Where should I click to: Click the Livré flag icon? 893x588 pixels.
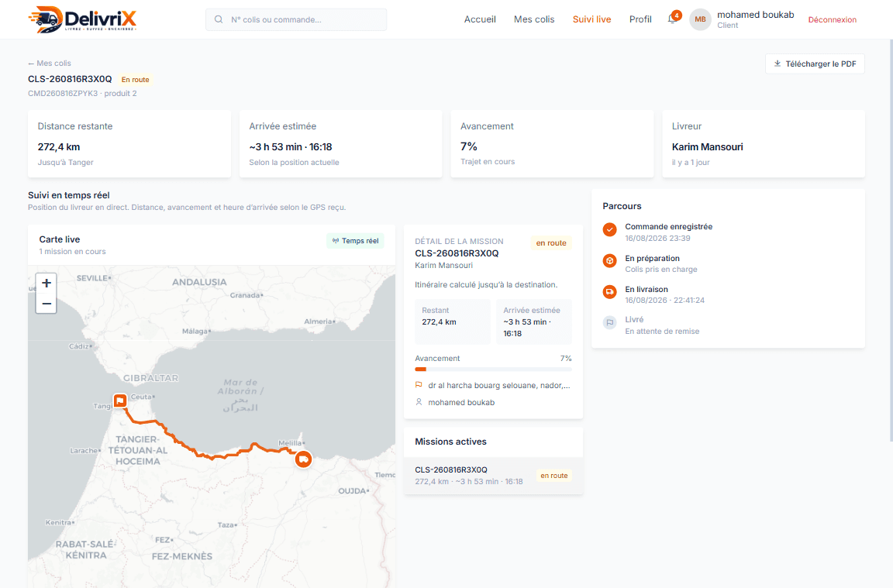(x=609, y=323)
